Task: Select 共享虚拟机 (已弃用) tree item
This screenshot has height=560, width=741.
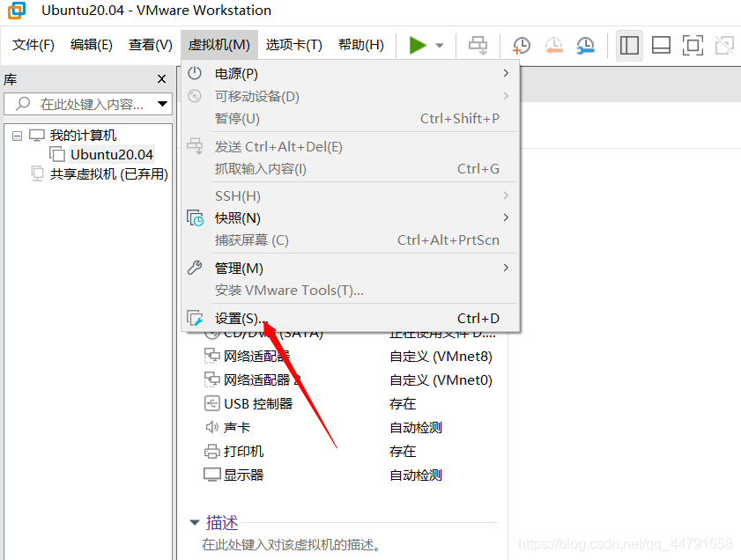Action: (x=108, y=174)
